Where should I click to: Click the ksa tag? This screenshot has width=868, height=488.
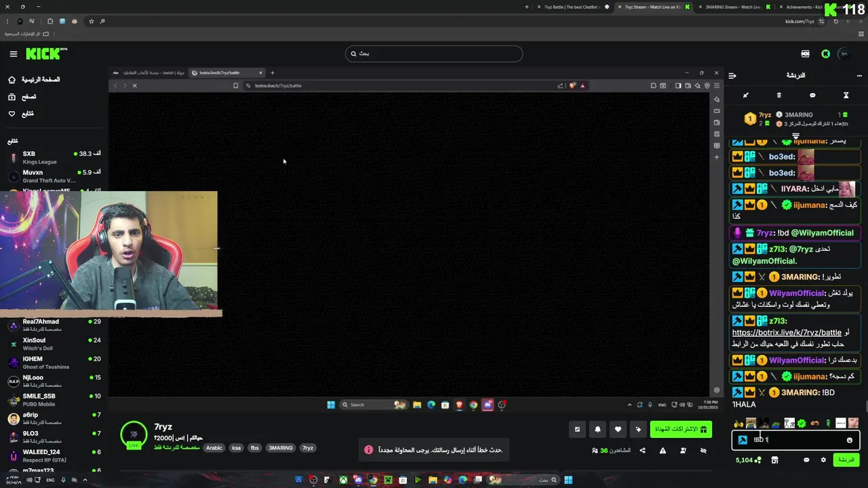[236, 448]
